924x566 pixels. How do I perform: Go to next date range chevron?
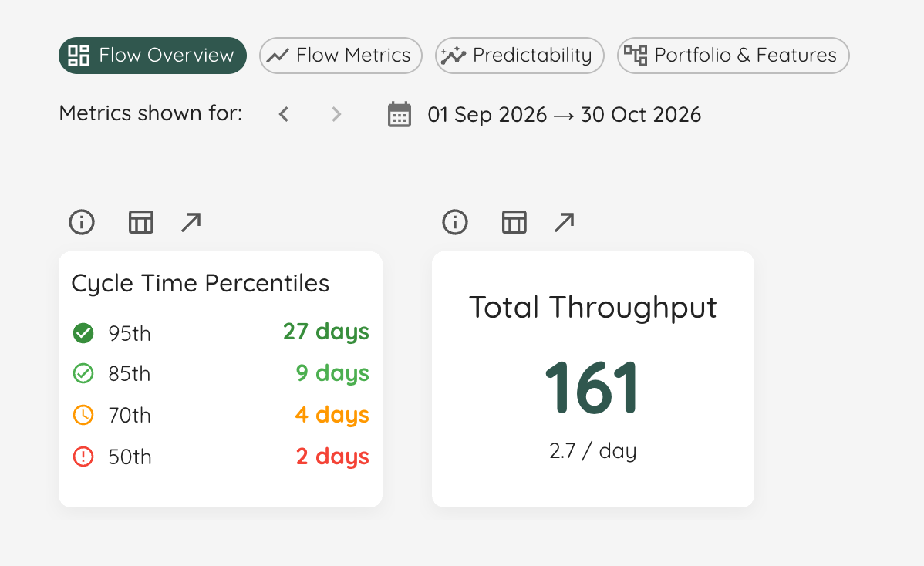(x=336, y=114)
